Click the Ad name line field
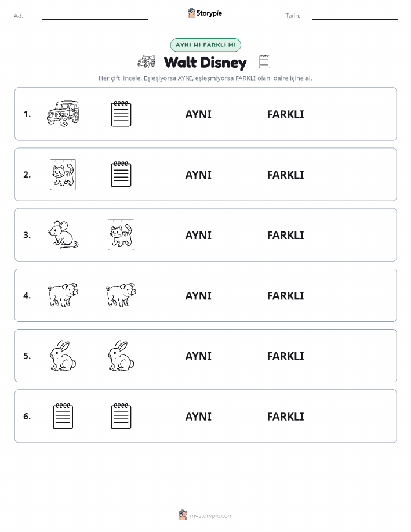Screen dimensions: 411x532 click(x=94, y=16)
